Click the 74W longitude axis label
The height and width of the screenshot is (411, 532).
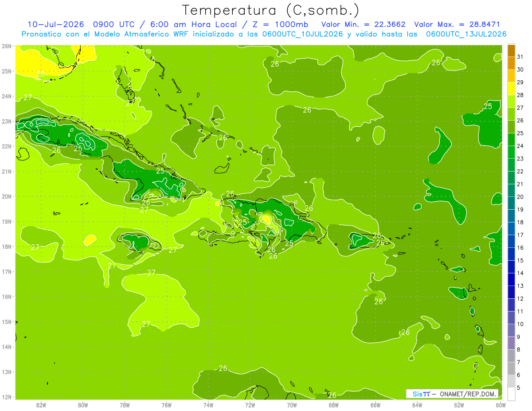[x=208, y=405]
